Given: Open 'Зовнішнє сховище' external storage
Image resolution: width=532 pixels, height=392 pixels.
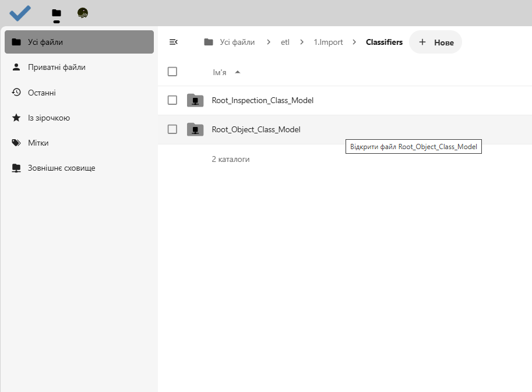Looking at the screenshot, I should coord(60,168).
